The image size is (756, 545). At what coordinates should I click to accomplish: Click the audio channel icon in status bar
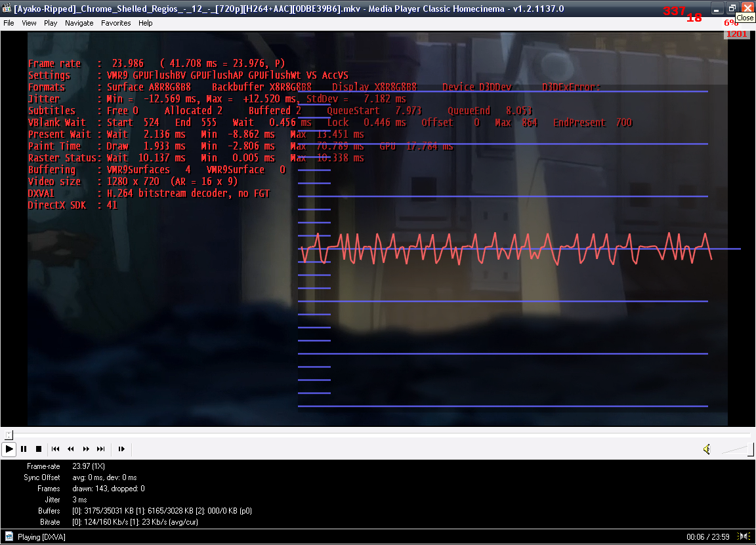tap(745, 536)
